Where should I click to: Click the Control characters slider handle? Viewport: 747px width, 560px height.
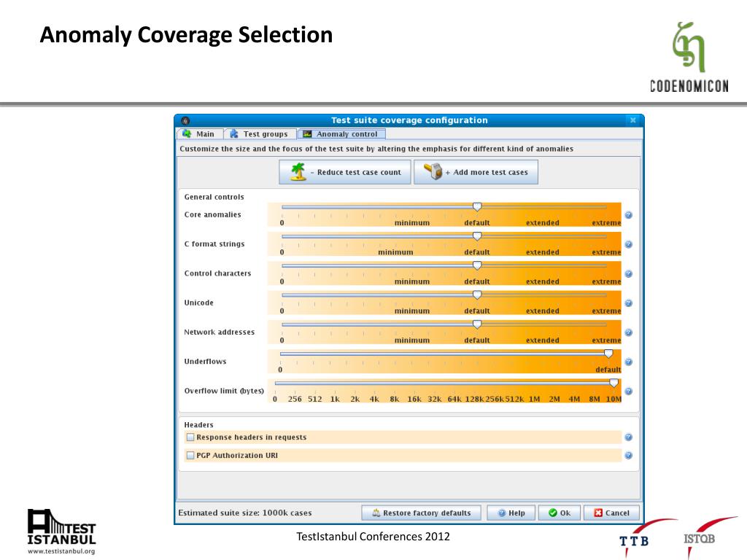477,265
